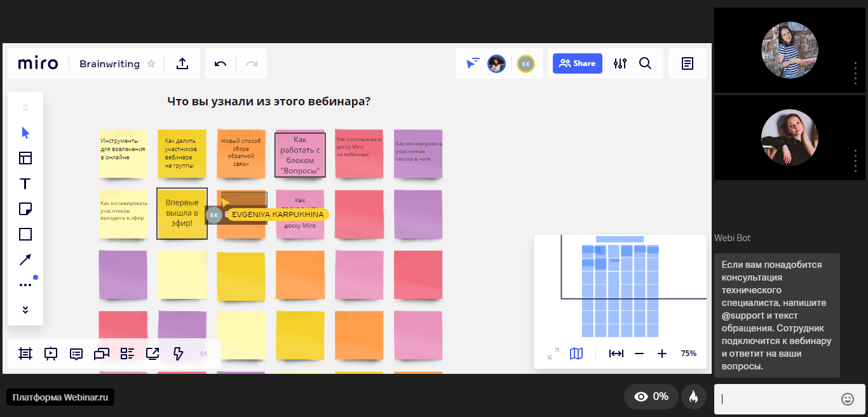
Task: Open the Frames panel icon
Action: click(25, 354)
